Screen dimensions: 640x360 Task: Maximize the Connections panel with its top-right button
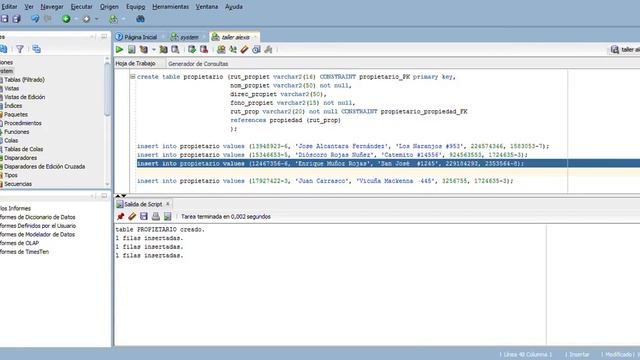tap(104, 36)
